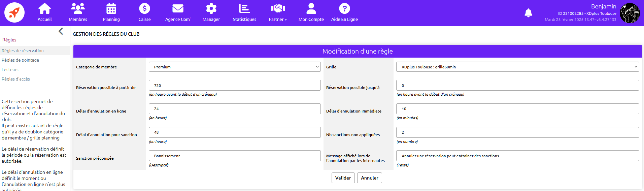This screenshot has height=191, width=644.
Task: Click the Sanction préconisée input field
Action: tap(235, 156)
